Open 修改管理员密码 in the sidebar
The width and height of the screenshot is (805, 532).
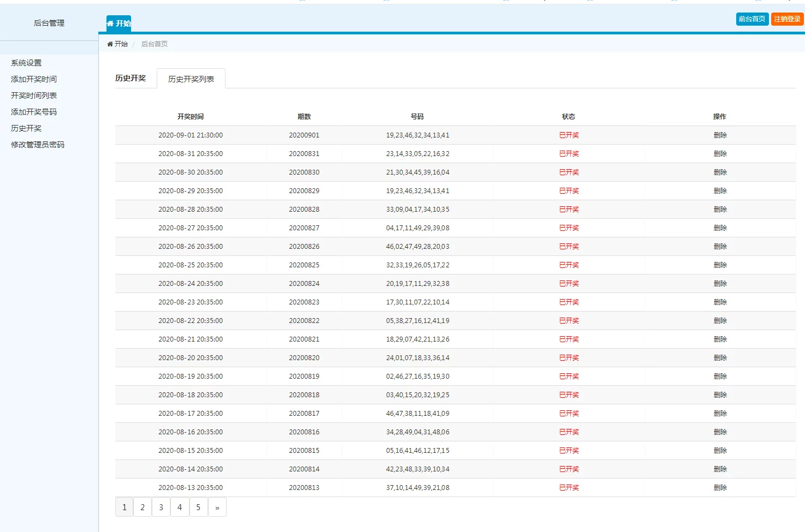click(x=38, y=145)
